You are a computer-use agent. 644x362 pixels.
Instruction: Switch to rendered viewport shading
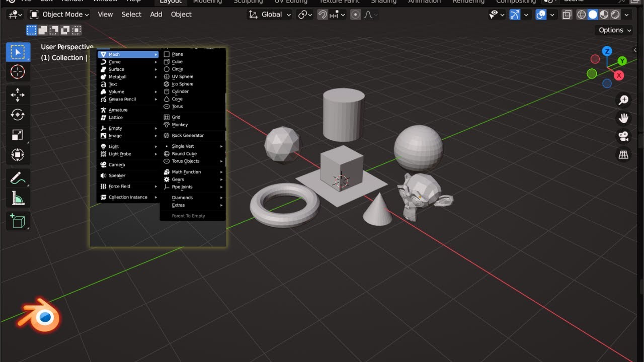click(x=615, y=15)
